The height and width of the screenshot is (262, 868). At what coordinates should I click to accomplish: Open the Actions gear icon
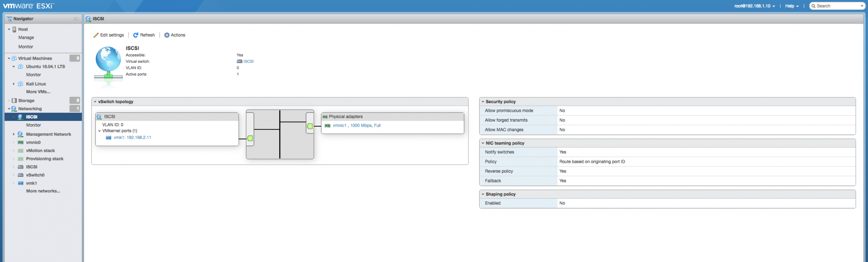(x=167, y=35)
